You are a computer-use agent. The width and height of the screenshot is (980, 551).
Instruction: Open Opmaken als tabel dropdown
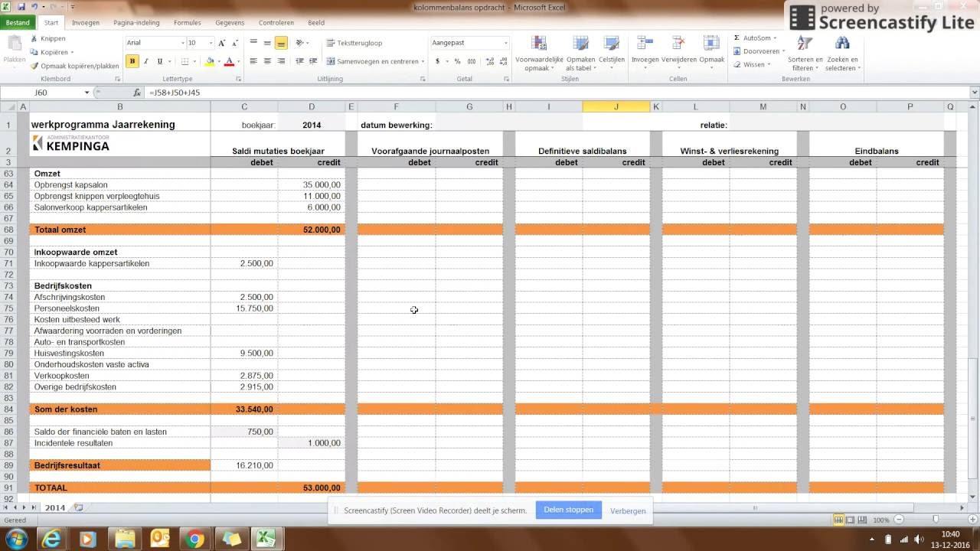click(580, 53)
